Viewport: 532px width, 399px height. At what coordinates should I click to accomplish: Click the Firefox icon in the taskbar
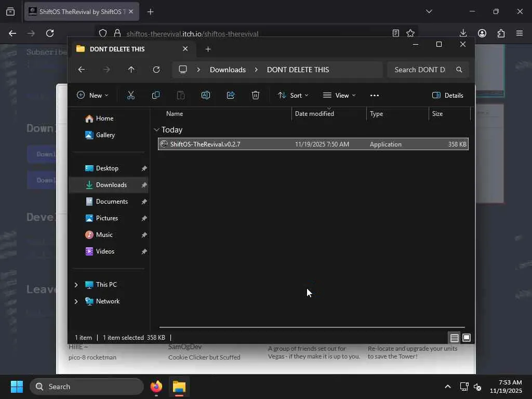(x=156, y=387)
